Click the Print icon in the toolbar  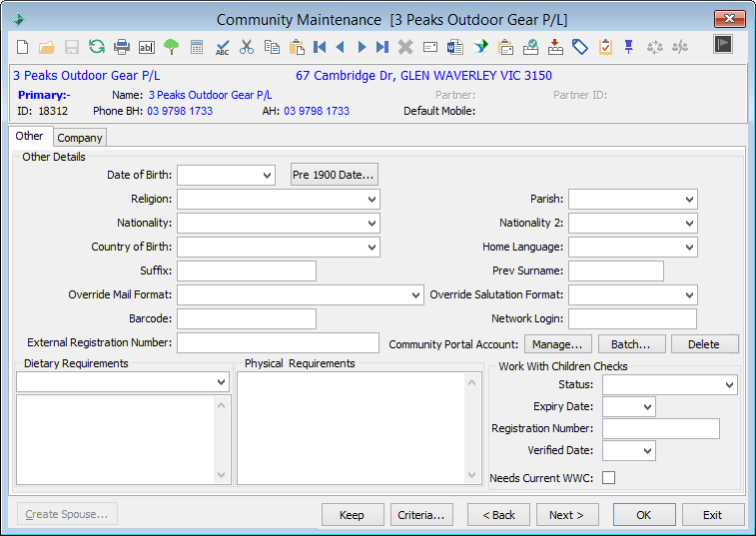pyautogui.click(x=122, y=47)
